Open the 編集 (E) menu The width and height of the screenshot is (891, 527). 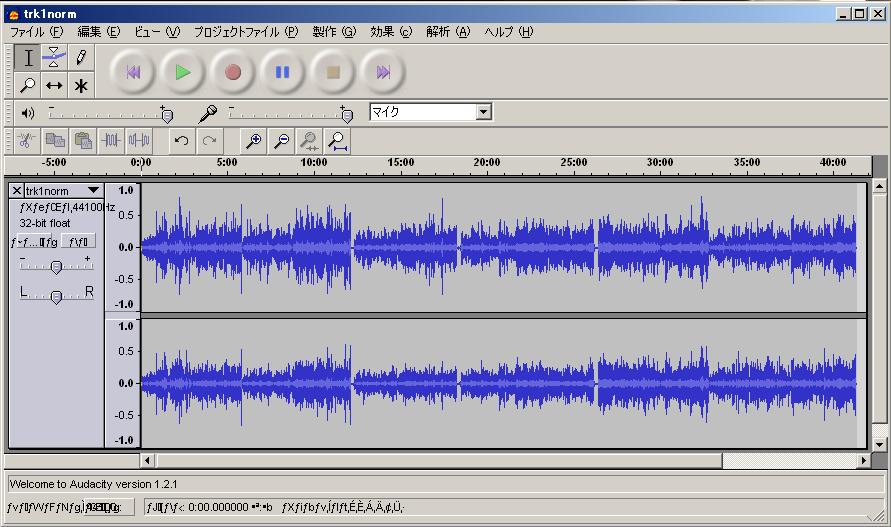(x=99, y=32)
